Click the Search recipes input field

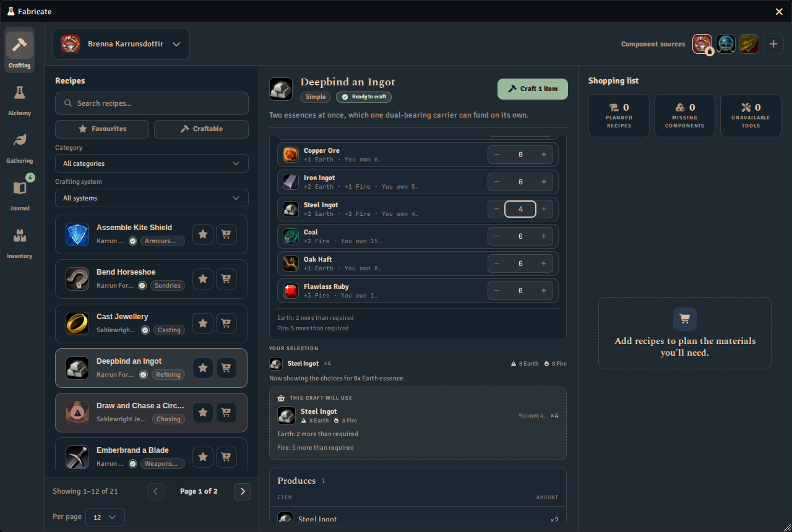(x=152, y=103)
